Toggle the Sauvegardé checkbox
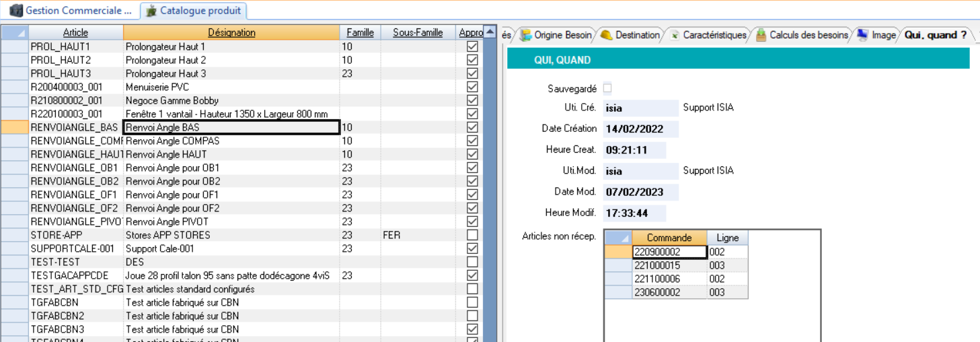The image size is (980, 342). coord(608,88)
